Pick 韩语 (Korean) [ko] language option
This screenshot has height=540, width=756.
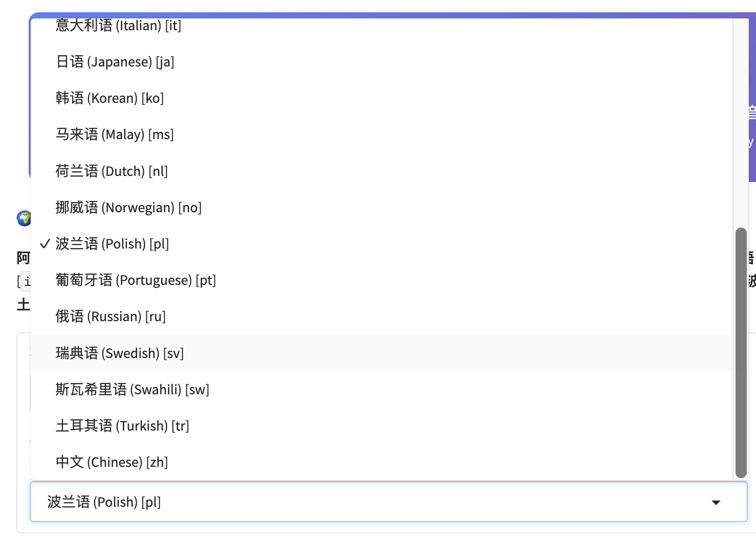pos(109,98)
